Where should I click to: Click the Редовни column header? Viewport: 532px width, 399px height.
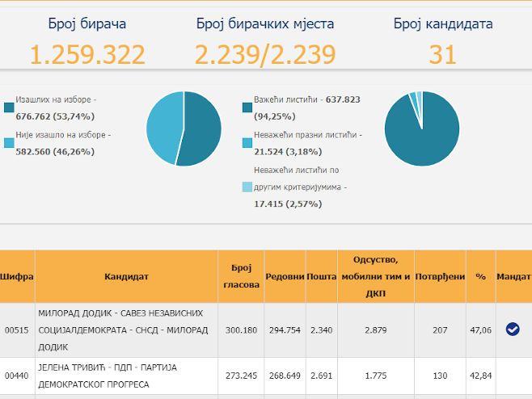285,276
